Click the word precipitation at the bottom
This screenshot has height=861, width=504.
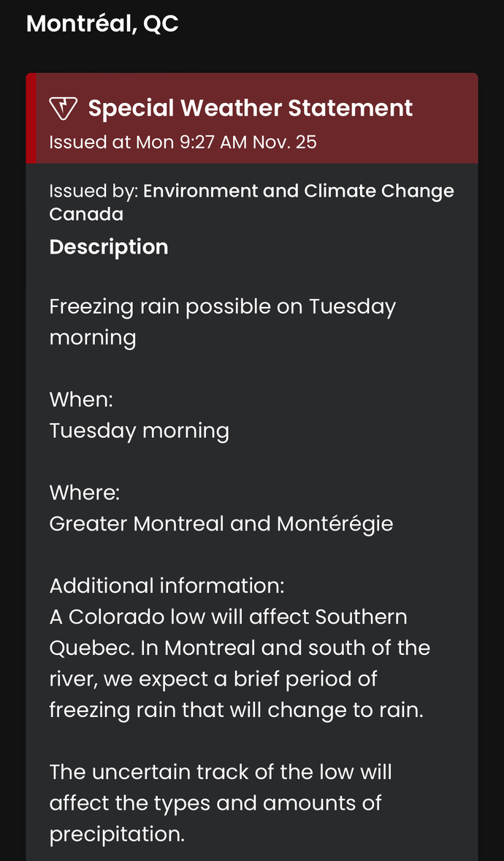(117, 835)
